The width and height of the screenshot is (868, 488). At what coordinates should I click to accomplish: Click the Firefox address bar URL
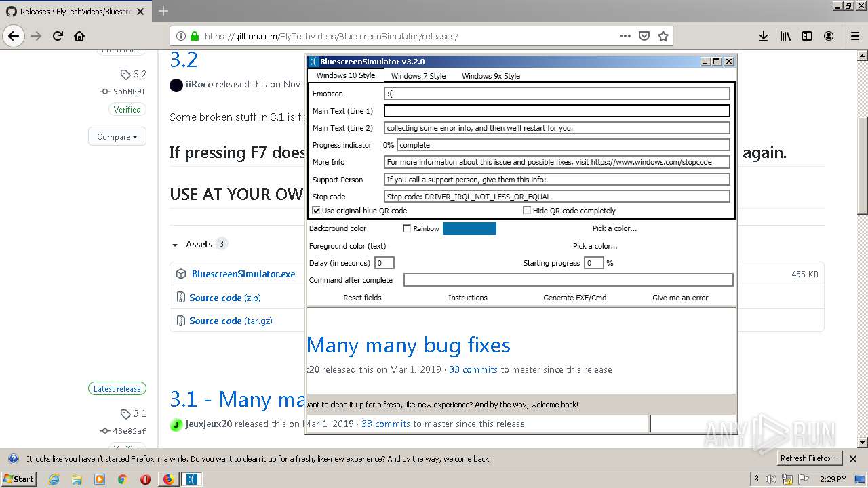coord(331,36)
